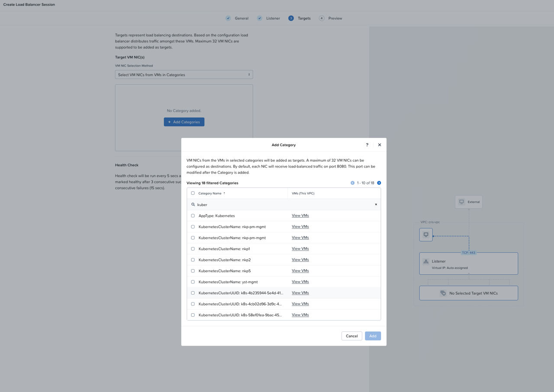Open View VMs for KubernetesClusterName: nkp1
Image resolution: width=554 pixels, height=392 pixels.
tap(300, 249)
